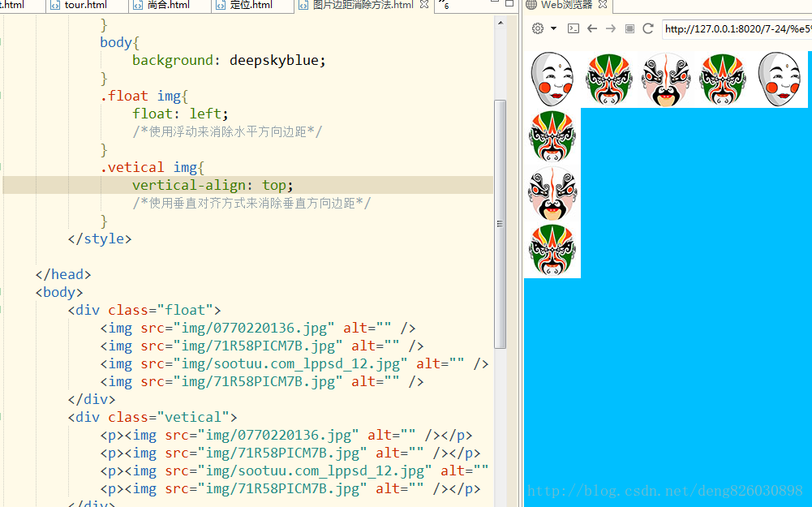Click the '<p><img src="img/0770220136.jpg"' line
The height and width of the screenshot is (507, 812).
286,435
